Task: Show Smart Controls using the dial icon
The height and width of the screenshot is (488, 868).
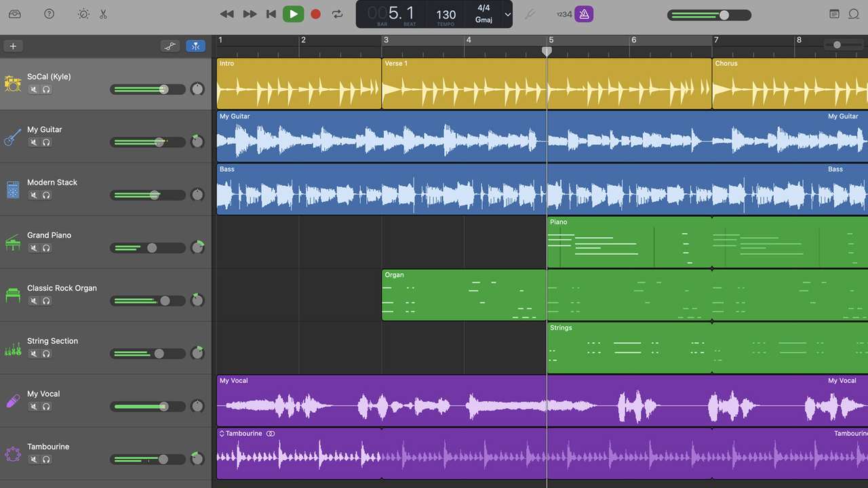Action: point(83,14)
